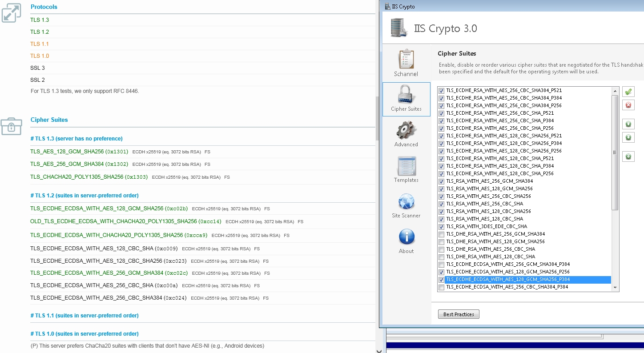The height and width of the screenshot is (353, 644).
Task: Click the TLS 1.3 protocol entry
Action: pos(40,20)
